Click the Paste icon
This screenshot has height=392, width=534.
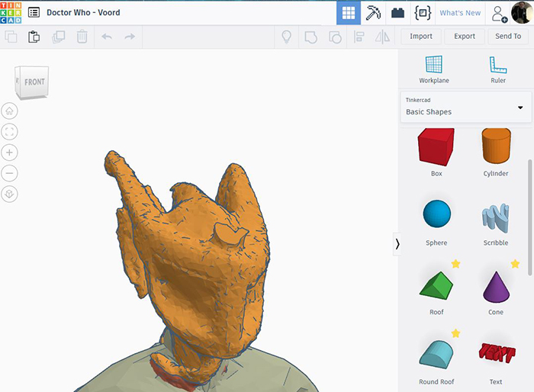click(x=34, y=37)
